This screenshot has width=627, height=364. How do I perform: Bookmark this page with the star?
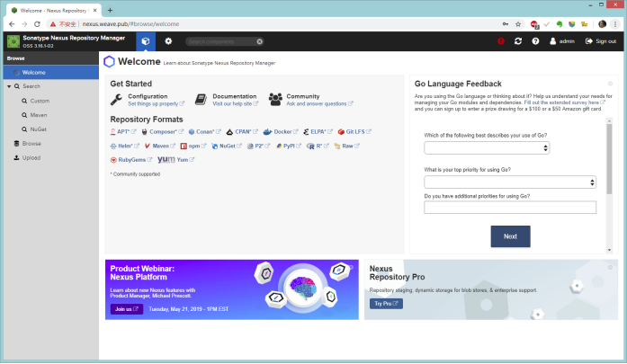pyautogui.click(x=518, y=24)
